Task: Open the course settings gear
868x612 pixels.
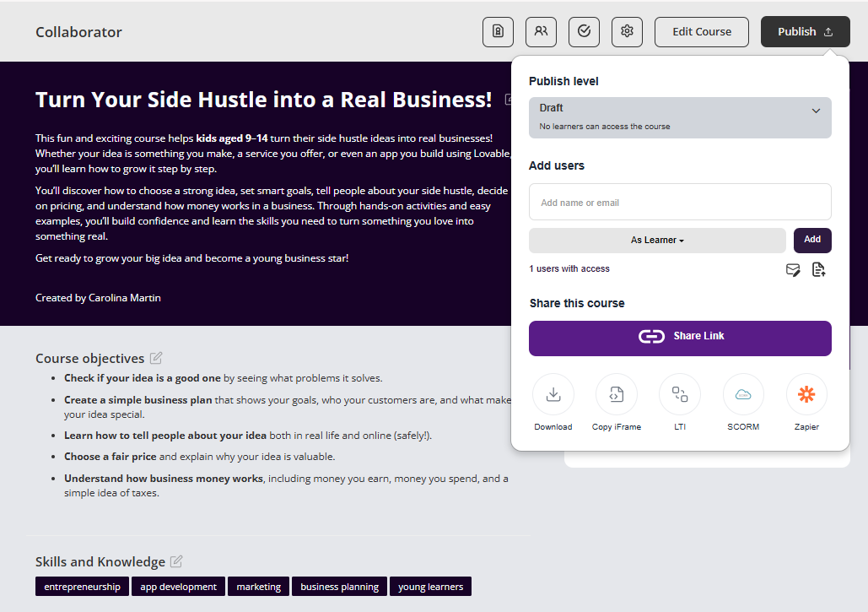Action: click(627, 32)
